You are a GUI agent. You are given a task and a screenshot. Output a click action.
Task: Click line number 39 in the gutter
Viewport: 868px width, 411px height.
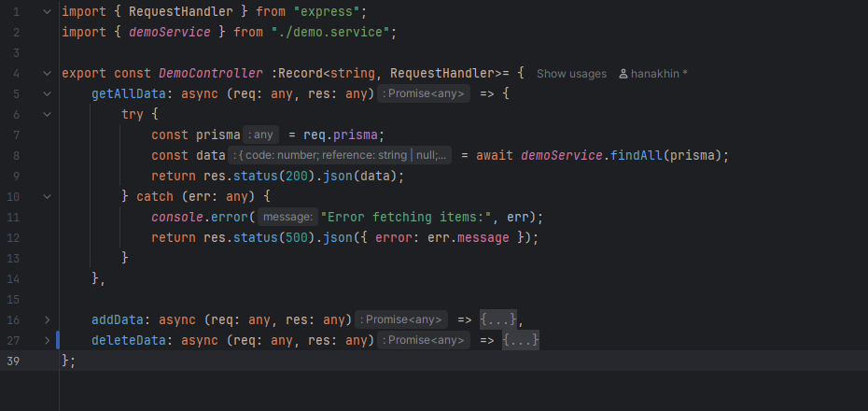pyautogui.click(x=13, y=361)
